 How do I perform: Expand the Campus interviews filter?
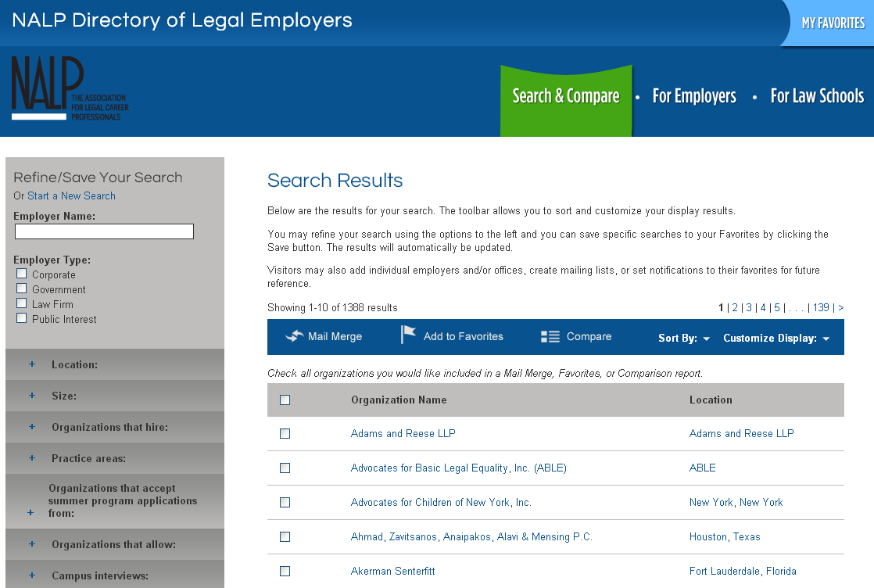(115, 574)
